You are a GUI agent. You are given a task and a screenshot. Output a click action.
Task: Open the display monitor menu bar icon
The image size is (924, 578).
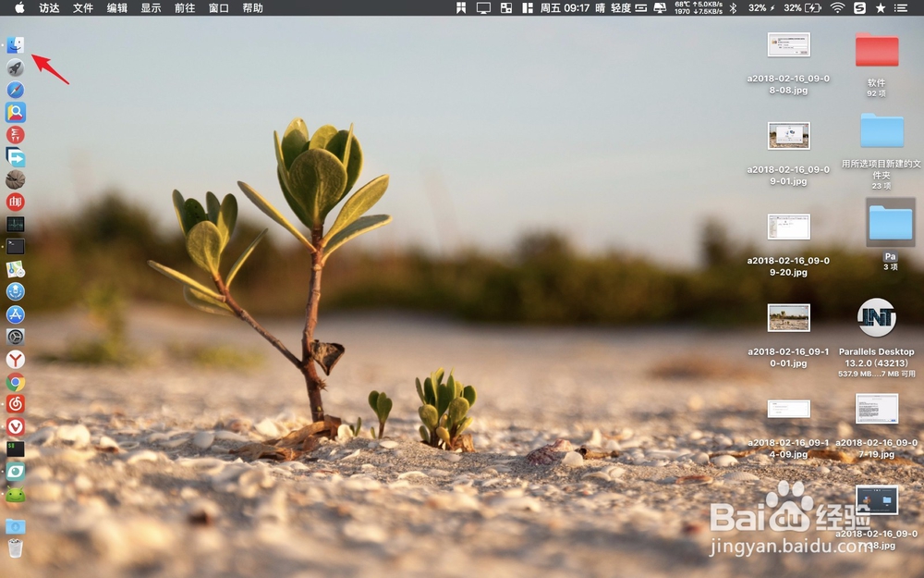483,7
